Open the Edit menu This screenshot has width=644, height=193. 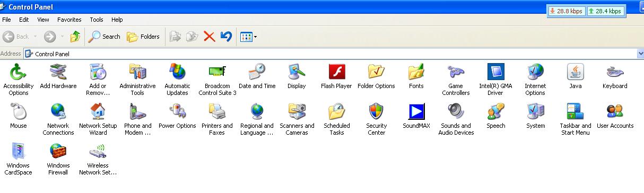(24, 20)
